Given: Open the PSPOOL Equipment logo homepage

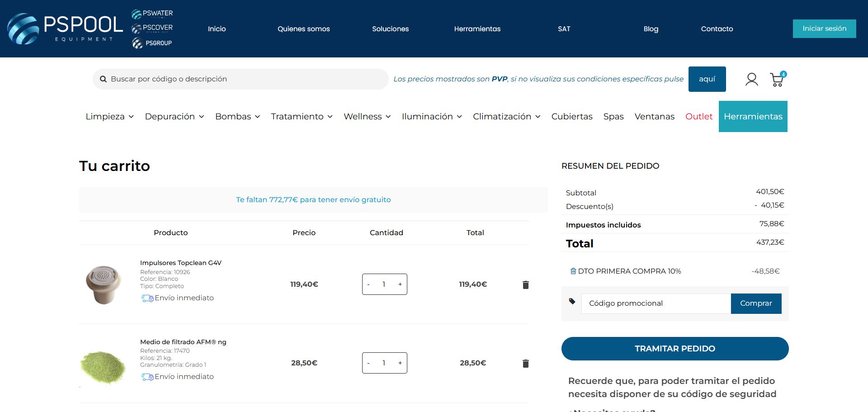Looking at the screenshot, I should (x=65, y=28).
